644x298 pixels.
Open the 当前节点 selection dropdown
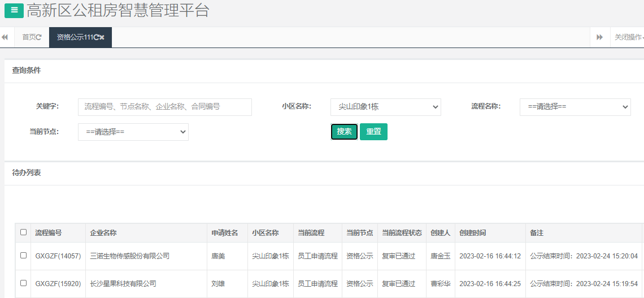click(133, 132)
